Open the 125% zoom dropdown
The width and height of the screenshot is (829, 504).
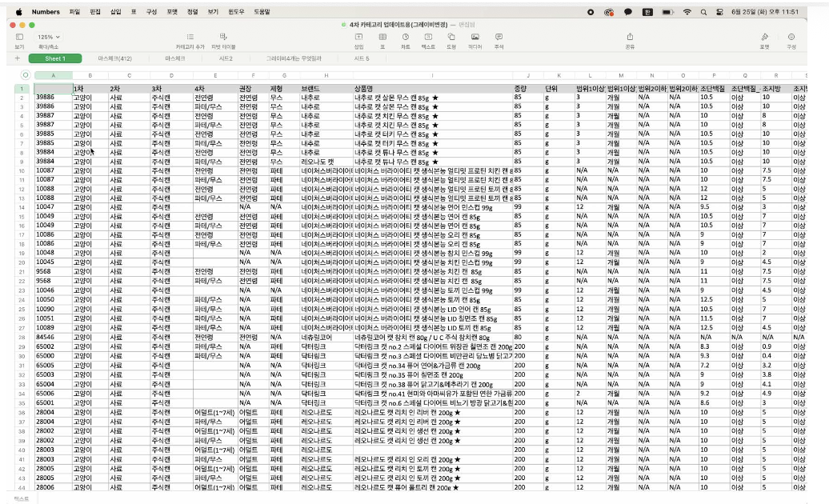click(49, 37)
